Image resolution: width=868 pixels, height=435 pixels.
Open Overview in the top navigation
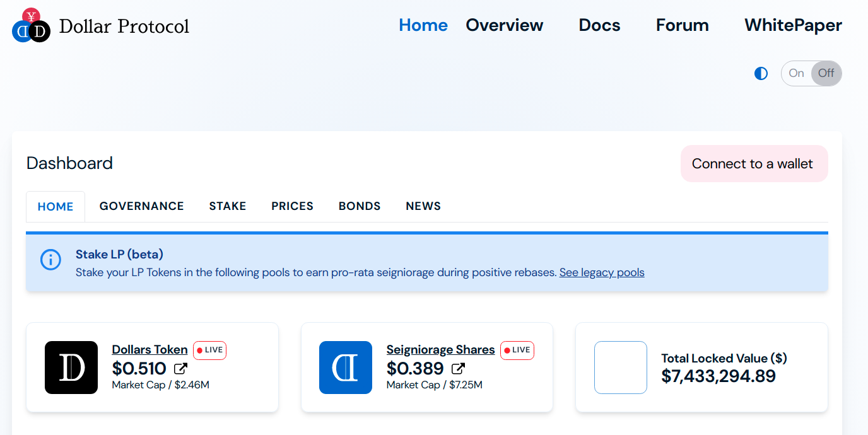504,25
